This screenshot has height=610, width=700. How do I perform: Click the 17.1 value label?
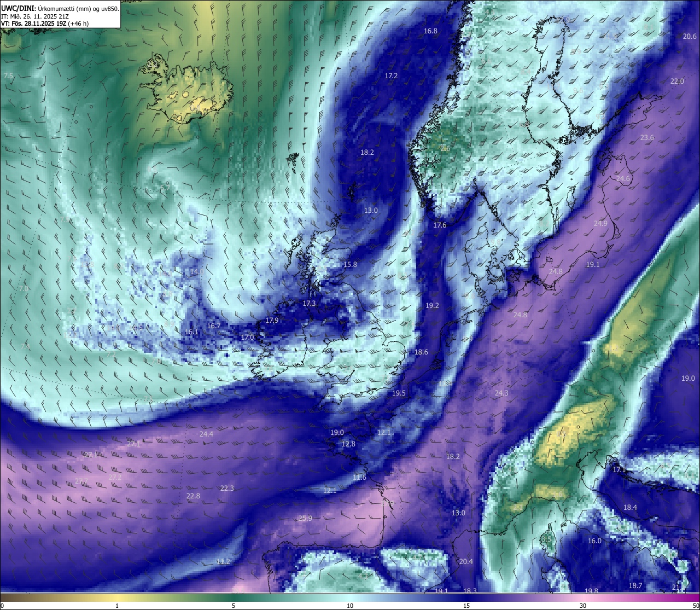coord(619,470)
